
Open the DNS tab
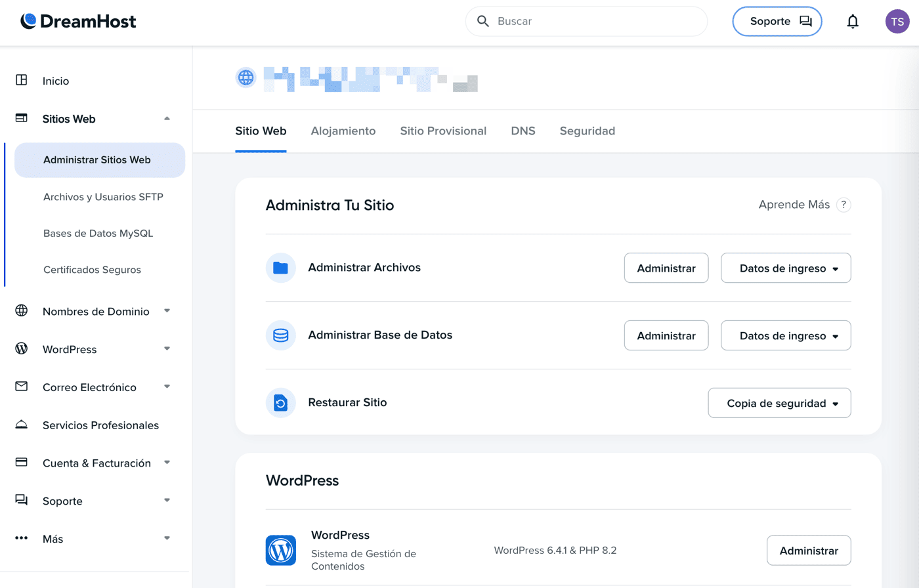click(x=523, y=131)
